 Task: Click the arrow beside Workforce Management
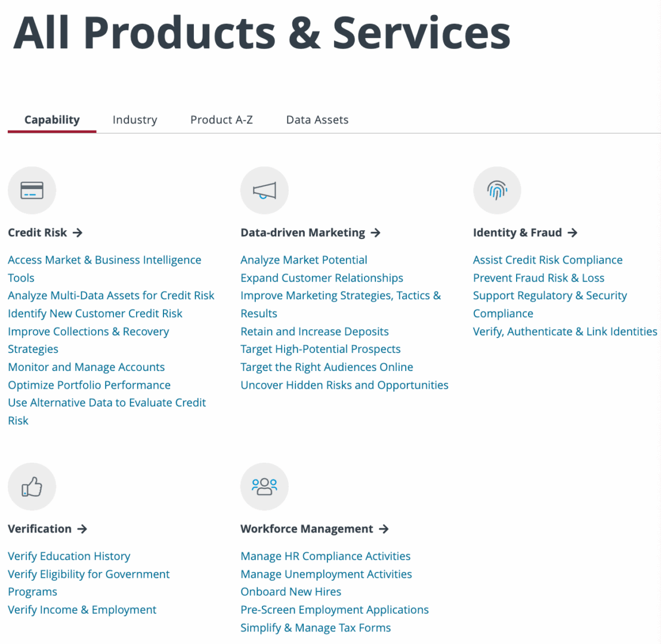point(386,529)
